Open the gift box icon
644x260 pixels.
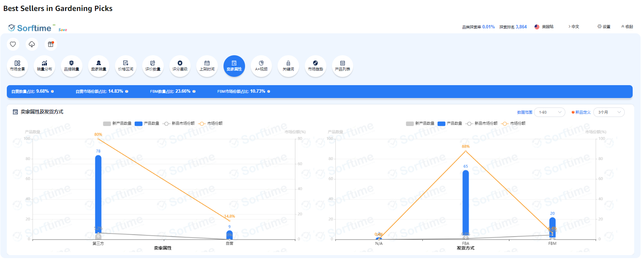51,44
